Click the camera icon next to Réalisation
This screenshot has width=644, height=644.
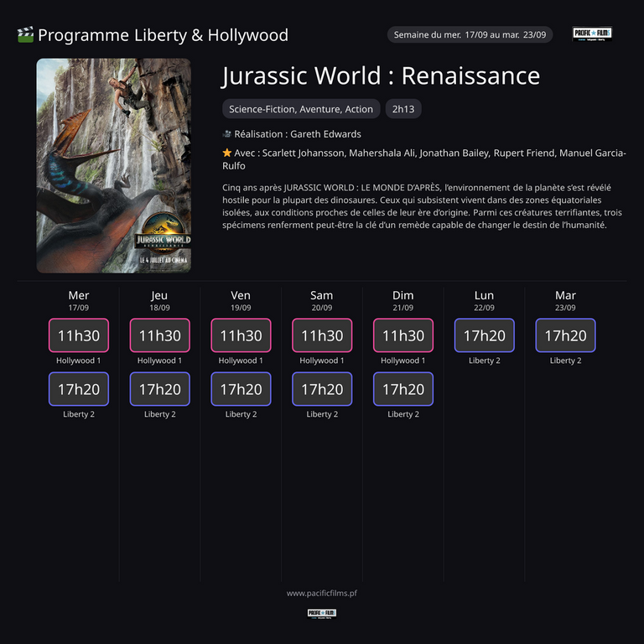coord(226,134)
